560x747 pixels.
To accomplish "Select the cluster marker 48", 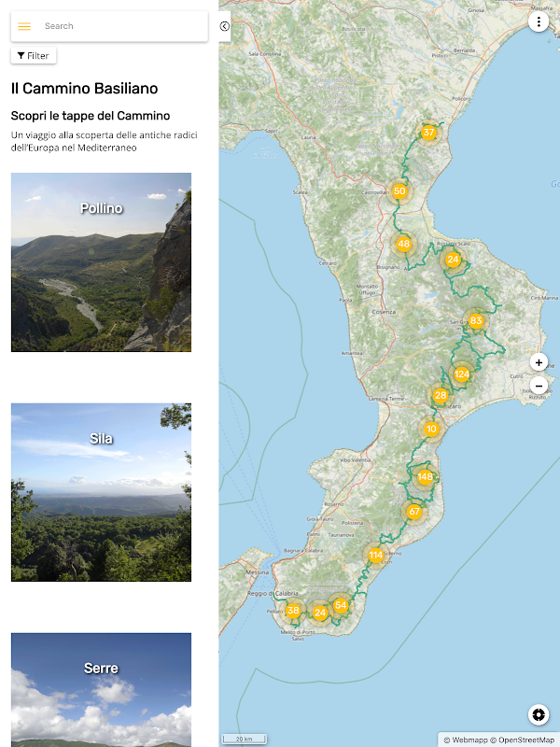I will [x=403, y=244].
